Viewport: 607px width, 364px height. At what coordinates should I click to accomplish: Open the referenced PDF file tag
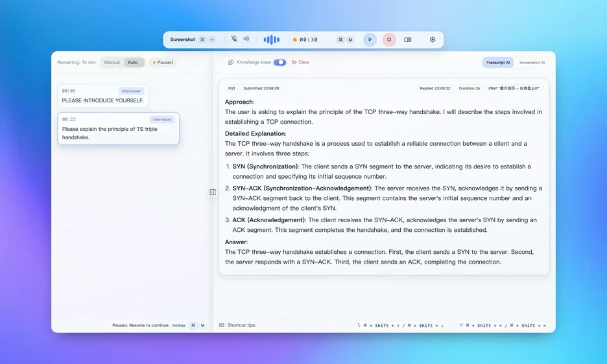515,88
